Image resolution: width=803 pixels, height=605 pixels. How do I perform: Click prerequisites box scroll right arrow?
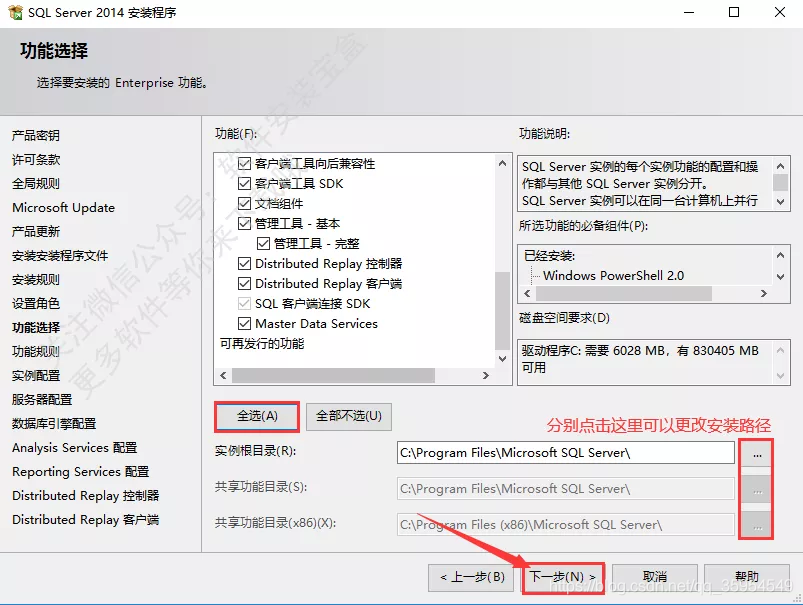[764, 294]
